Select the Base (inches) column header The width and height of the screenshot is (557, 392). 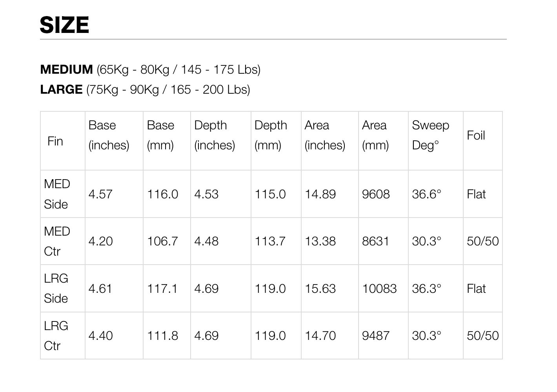tap(109, 135)
